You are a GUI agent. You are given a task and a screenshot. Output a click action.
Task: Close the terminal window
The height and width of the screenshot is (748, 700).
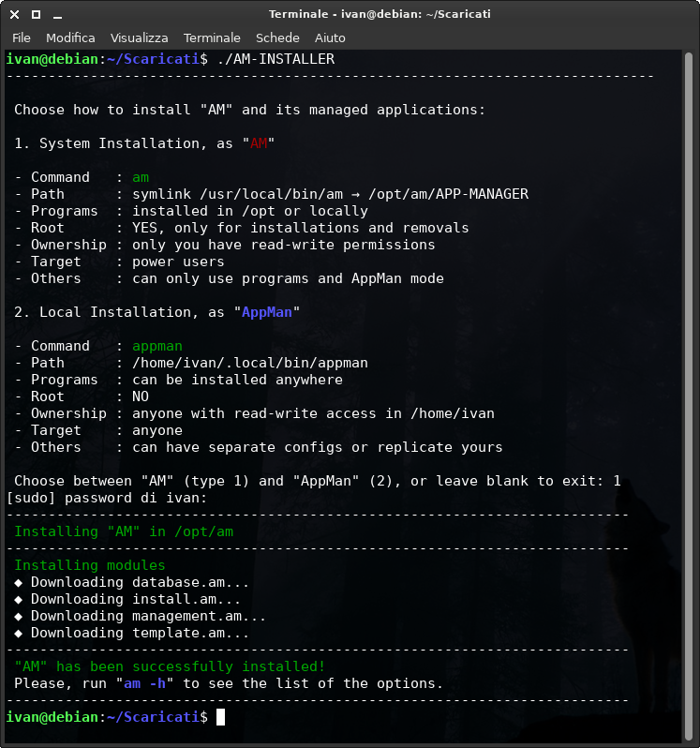(x=14, y=14)
